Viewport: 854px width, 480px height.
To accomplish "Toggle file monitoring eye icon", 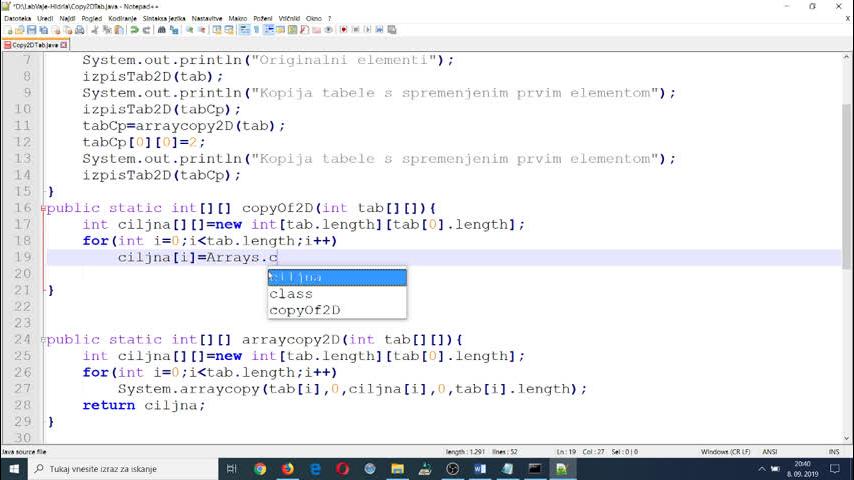I will 328,29.
